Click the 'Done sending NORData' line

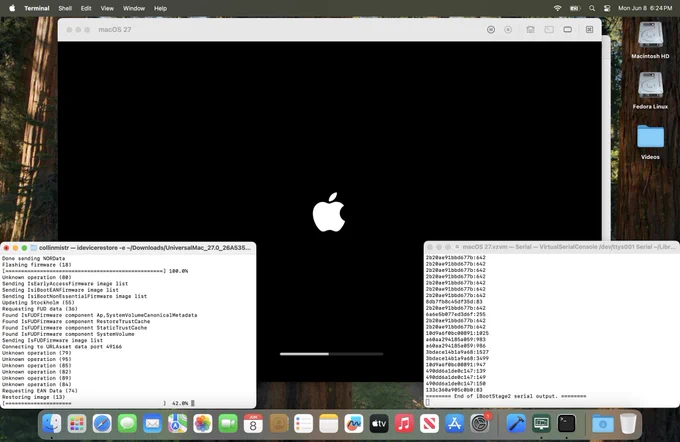click(33, 258)
